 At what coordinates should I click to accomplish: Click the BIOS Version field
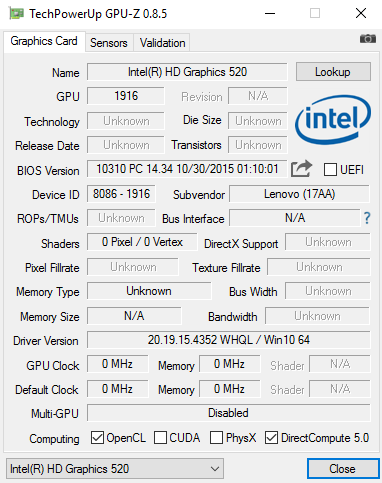[187, 169]
